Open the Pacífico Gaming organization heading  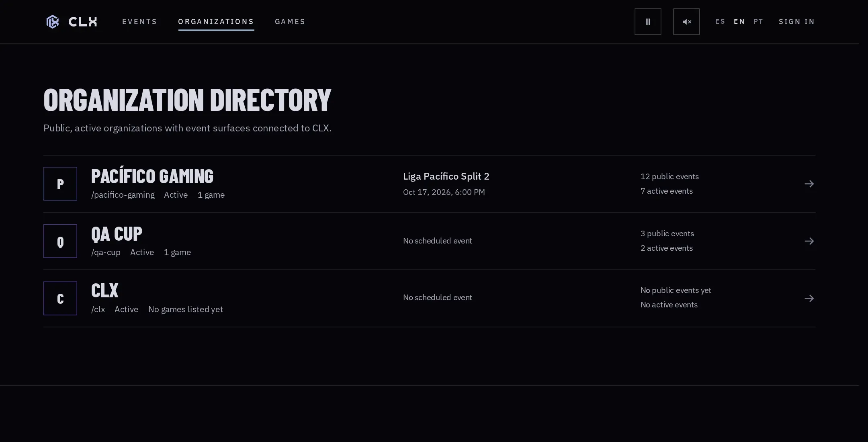(152, 177)
